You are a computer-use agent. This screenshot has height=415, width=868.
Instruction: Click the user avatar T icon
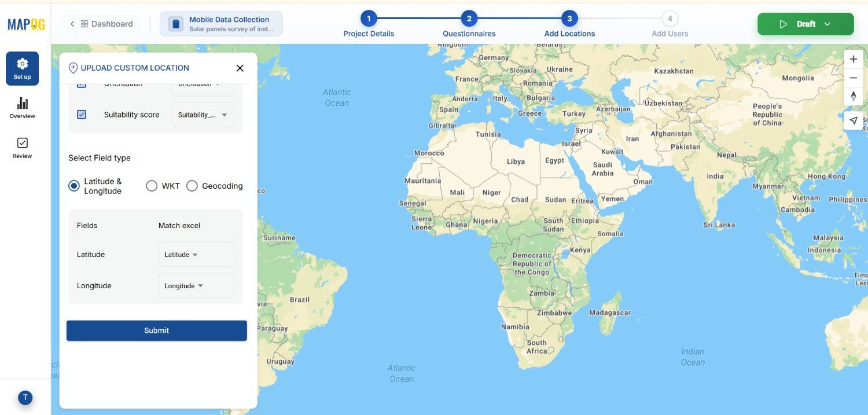(x=25, y=398)
